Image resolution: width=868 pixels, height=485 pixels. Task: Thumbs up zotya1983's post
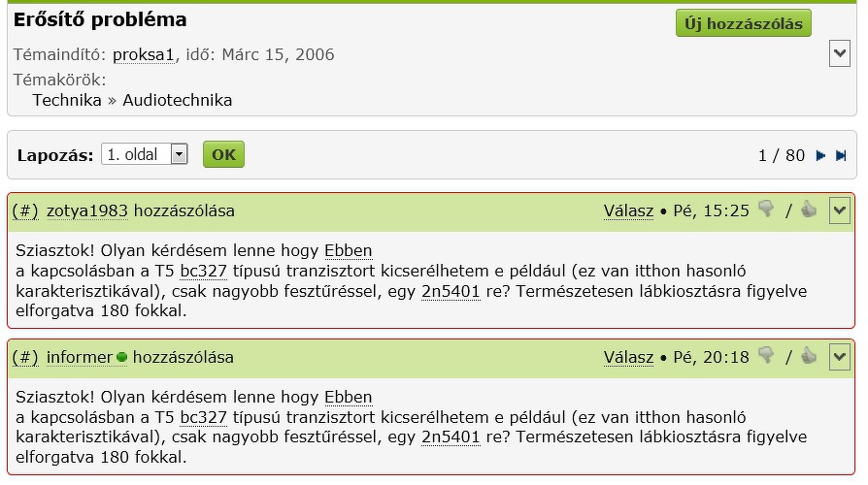(809, 210)
